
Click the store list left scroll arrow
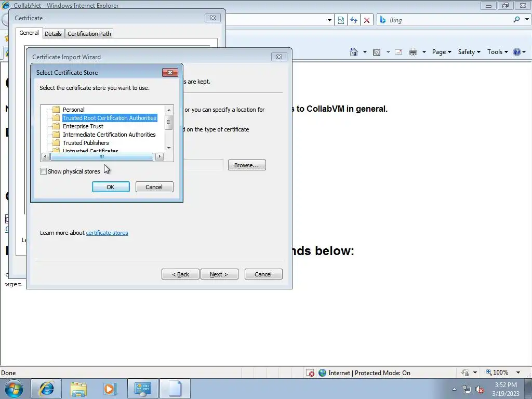click(45, 156)
